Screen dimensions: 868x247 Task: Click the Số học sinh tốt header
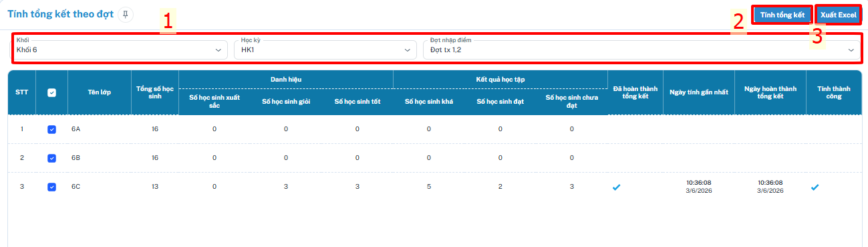[357, 101]
